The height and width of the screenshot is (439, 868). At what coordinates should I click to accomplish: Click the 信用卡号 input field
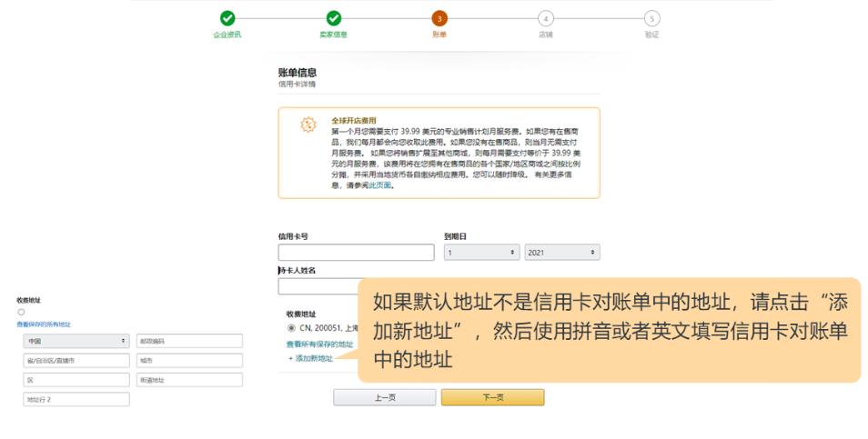(x=356, y=253)
